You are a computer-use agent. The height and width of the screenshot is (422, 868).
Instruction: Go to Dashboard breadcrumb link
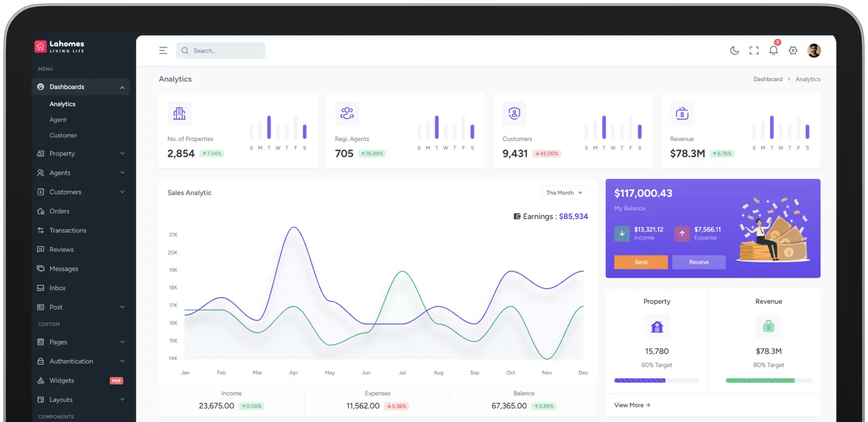point(768,79)
